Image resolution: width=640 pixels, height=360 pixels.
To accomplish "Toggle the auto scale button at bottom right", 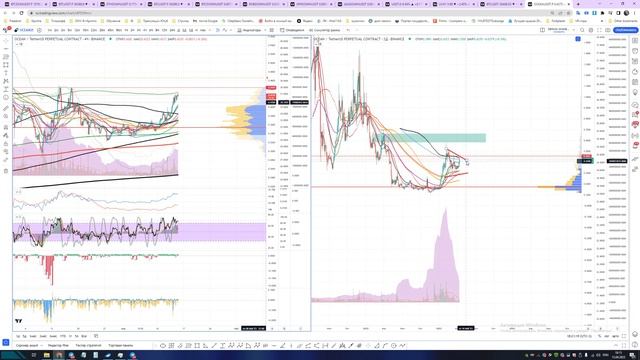I will tap(616, 336).
